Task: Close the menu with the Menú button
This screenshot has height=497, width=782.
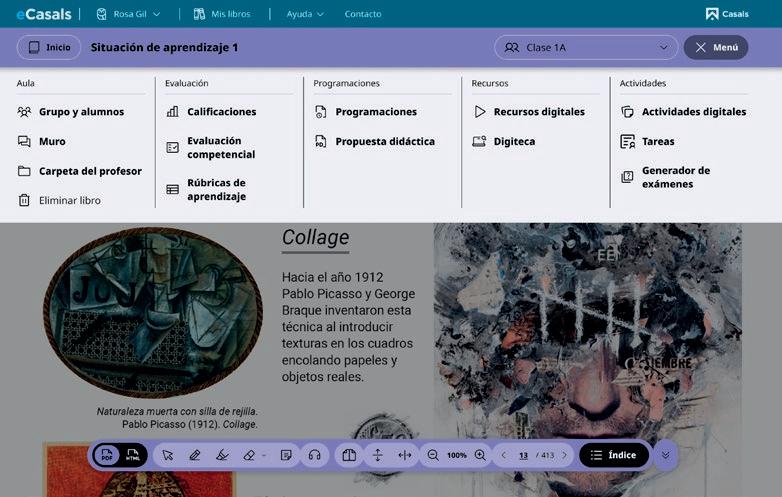Action: click(x=716, y=47)
